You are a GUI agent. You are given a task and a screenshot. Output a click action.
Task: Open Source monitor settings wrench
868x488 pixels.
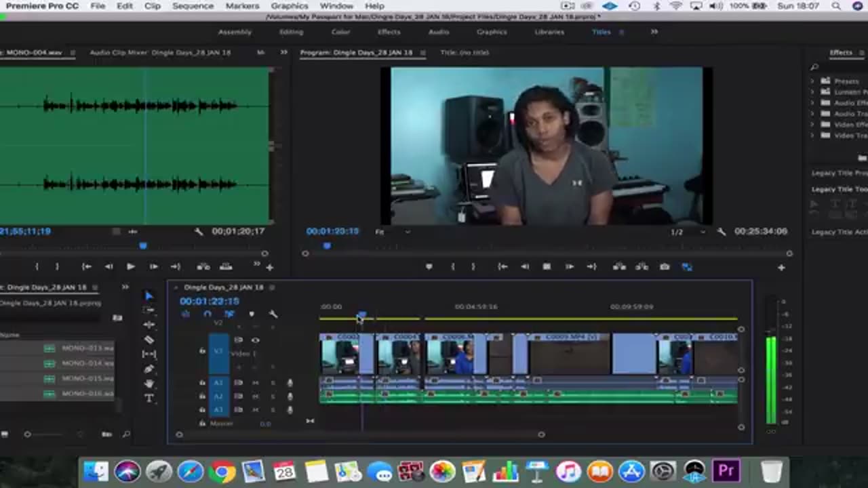pyautogui.click(x=199, y=232)
